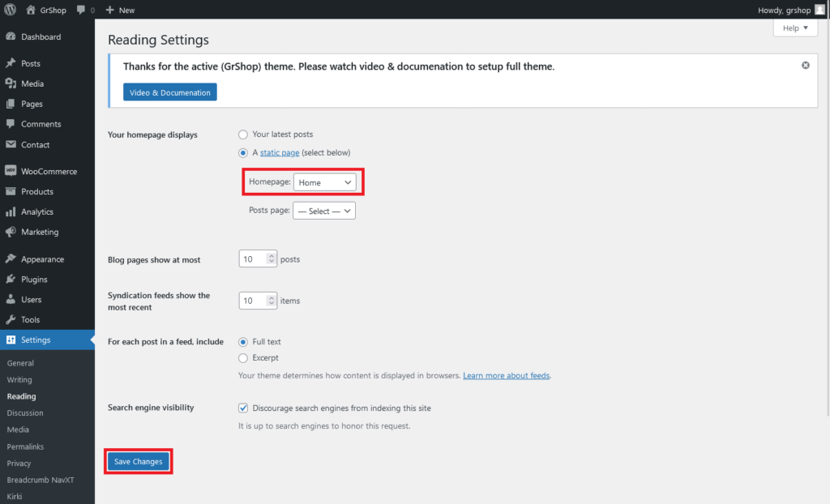
Task: Open 'Learn more about feeds' link
Action: pos(507,376)
